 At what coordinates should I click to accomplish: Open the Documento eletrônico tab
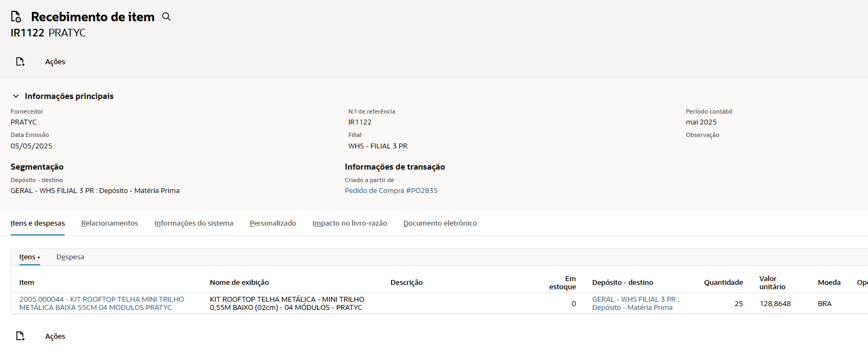(x=440, y=223)
